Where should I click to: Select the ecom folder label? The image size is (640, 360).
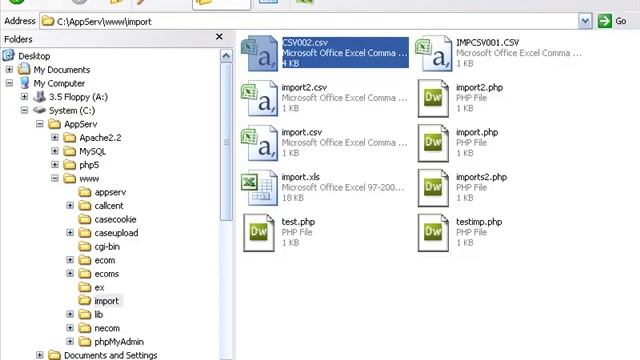click(105, 260)
